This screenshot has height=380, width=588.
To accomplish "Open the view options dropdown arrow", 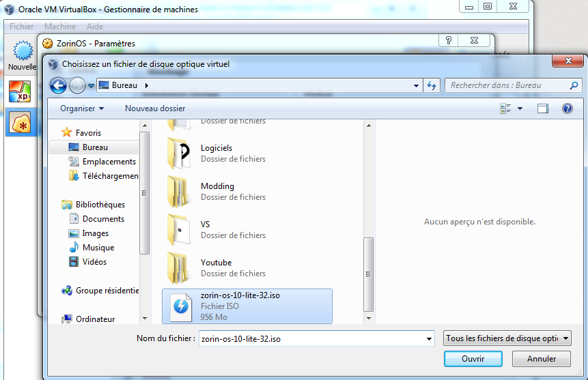I will pos(520,108).
